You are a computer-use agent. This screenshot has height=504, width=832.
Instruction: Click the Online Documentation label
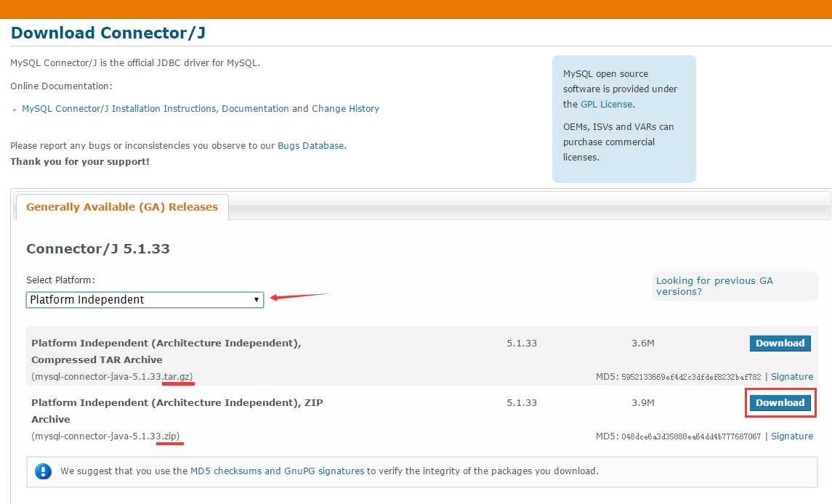[x=62, y=86]
